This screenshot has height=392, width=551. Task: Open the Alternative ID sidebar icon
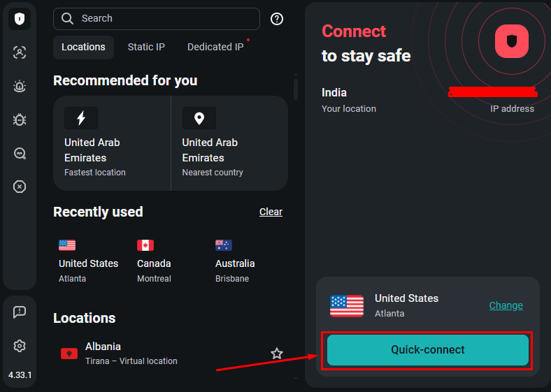(x=20, y=52)
